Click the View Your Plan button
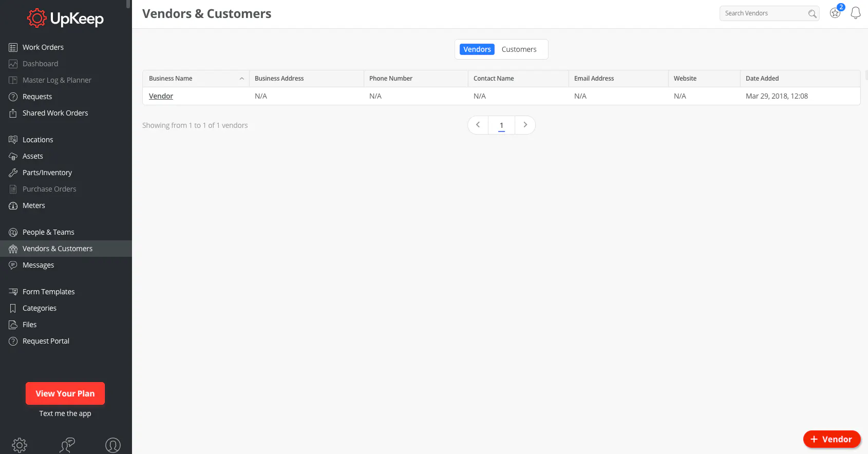This screenshot has width=868, height=454. coord(65,393)
